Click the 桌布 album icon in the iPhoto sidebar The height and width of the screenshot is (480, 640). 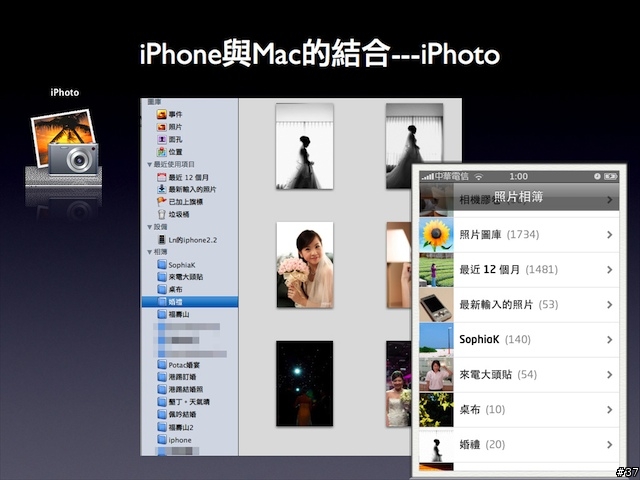click(x=162, y=289)
